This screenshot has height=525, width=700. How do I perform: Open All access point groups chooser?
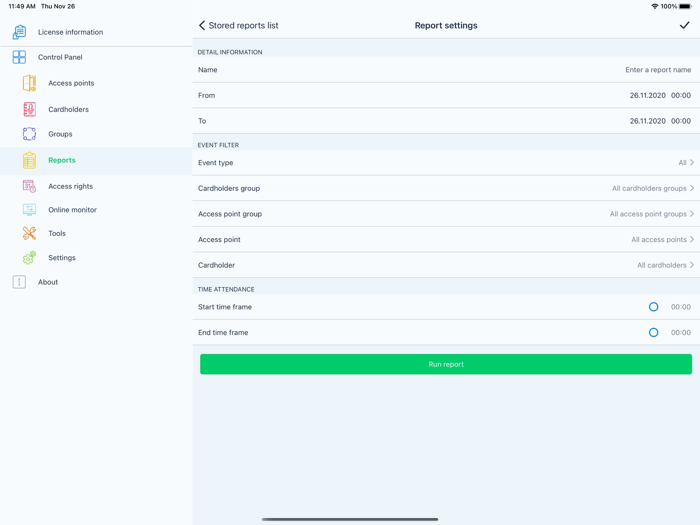pyautogui.click(x=652, y=214)
